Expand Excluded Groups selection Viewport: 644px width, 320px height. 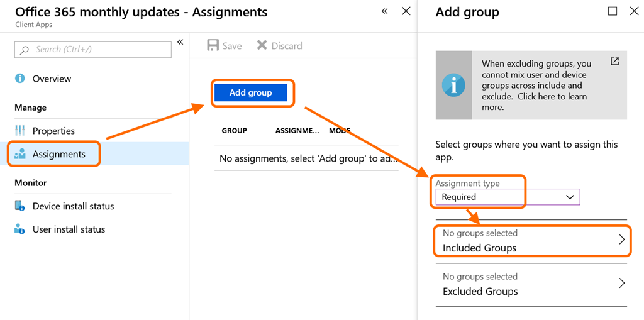(x=531, y=284)
